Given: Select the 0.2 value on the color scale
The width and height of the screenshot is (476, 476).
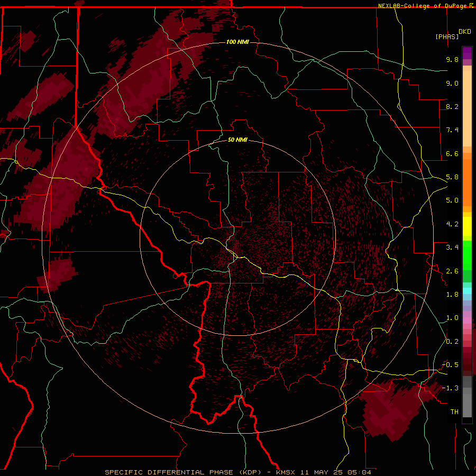Looking at the screenshot, I should (452, 342).
